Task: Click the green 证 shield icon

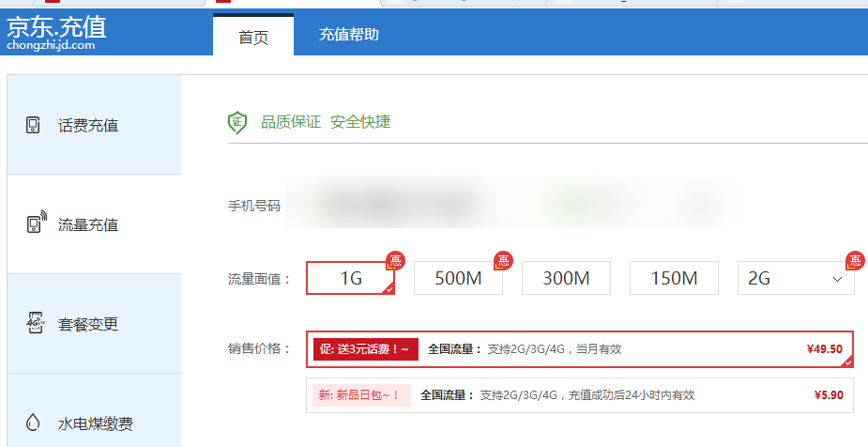Action: coord(237,122)
